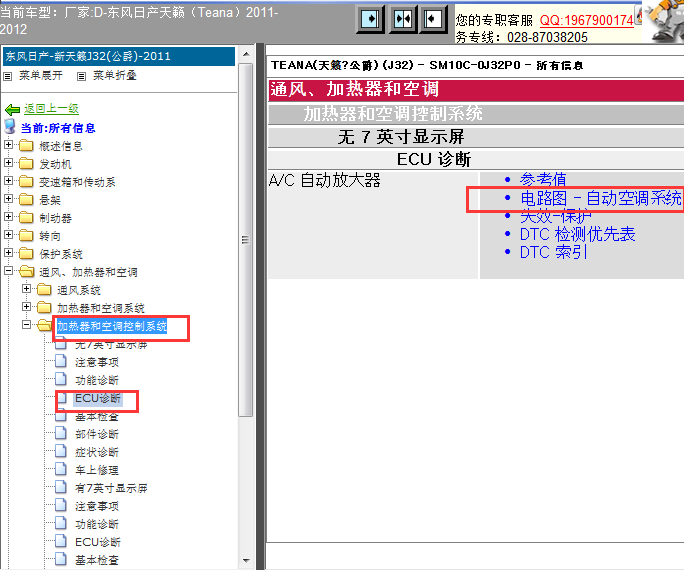This screenshot has height=570, width=684.
Task: Click the page icon beside 车上修理
Action: [61, 469]
